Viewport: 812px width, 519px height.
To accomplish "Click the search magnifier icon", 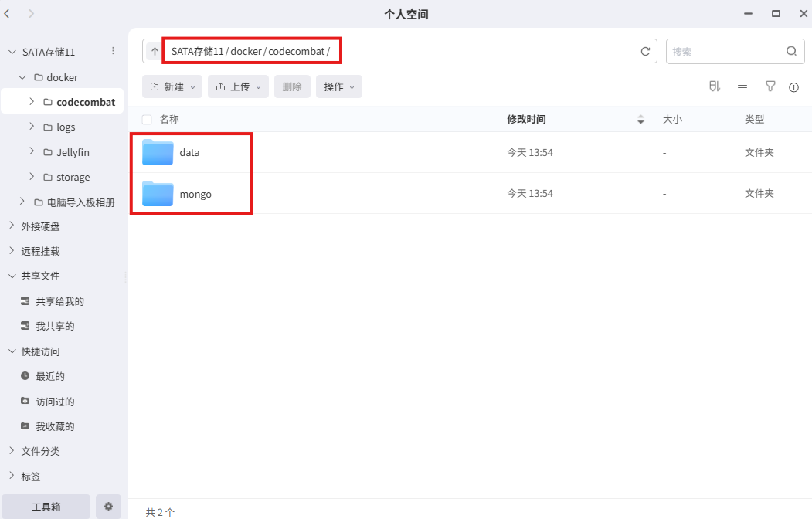I will (x=791, y=51).
